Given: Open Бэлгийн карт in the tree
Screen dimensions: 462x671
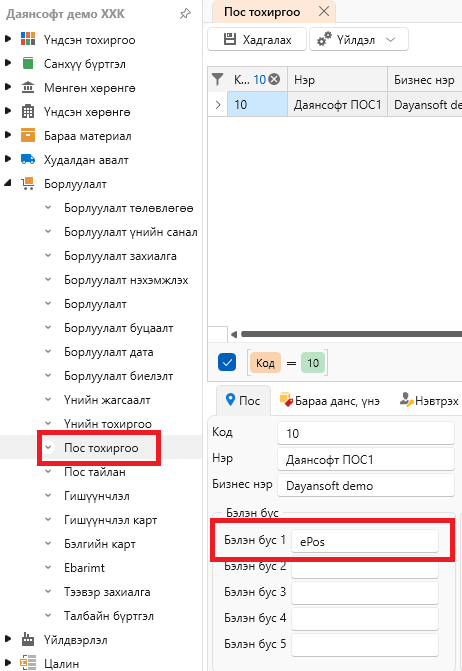Looking at the screenshot, I should tap(100, 544).
